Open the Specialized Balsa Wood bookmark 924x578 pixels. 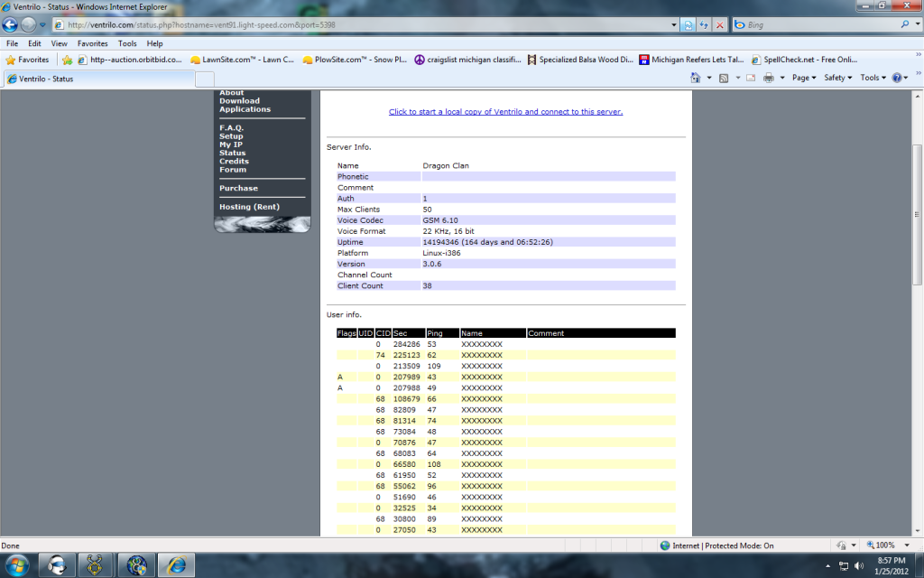point(580,60)
